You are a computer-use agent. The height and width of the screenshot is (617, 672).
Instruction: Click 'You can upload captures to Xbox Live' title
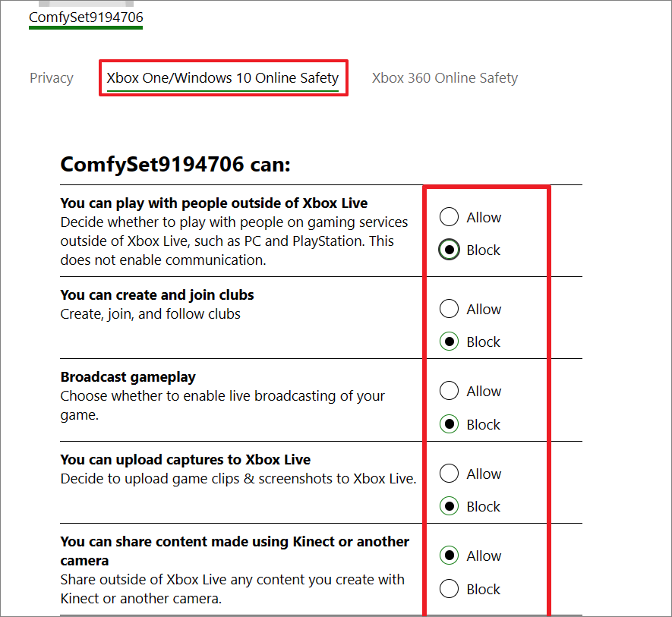tap(185, 460)
